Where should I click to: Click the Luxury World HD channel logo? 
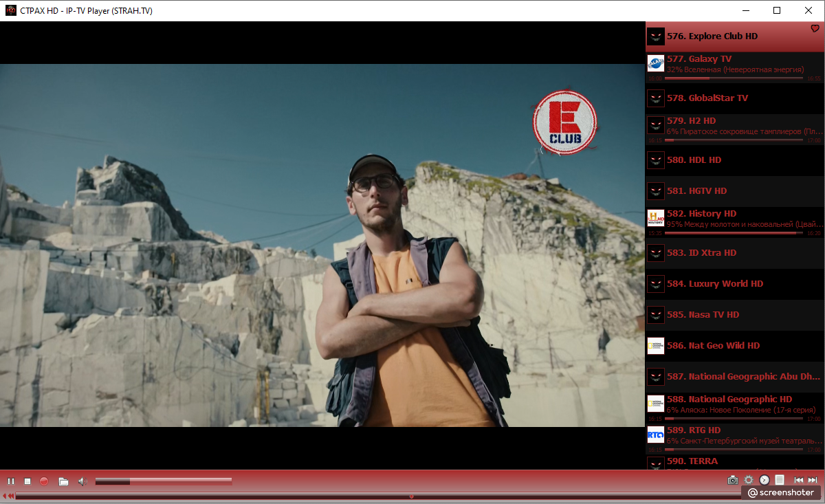(x=656, y=284)
